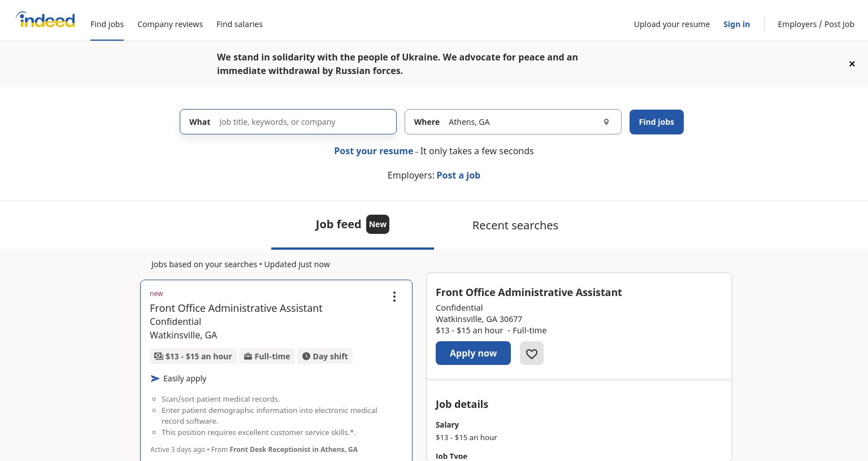Click the Indeed logo

(x=45, y=20)
